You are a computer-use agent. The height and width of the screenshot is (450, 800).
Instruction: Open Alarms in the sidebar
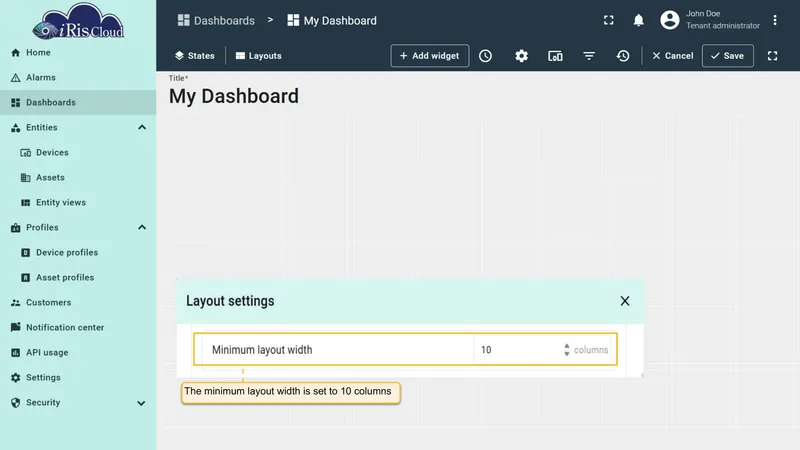78,78
